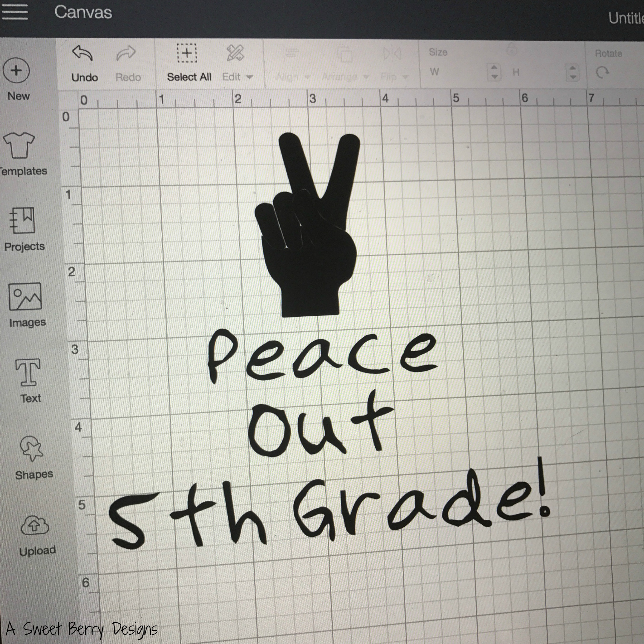
Task: Click the Size label in toolbar
Action: [x=438, y=52]
